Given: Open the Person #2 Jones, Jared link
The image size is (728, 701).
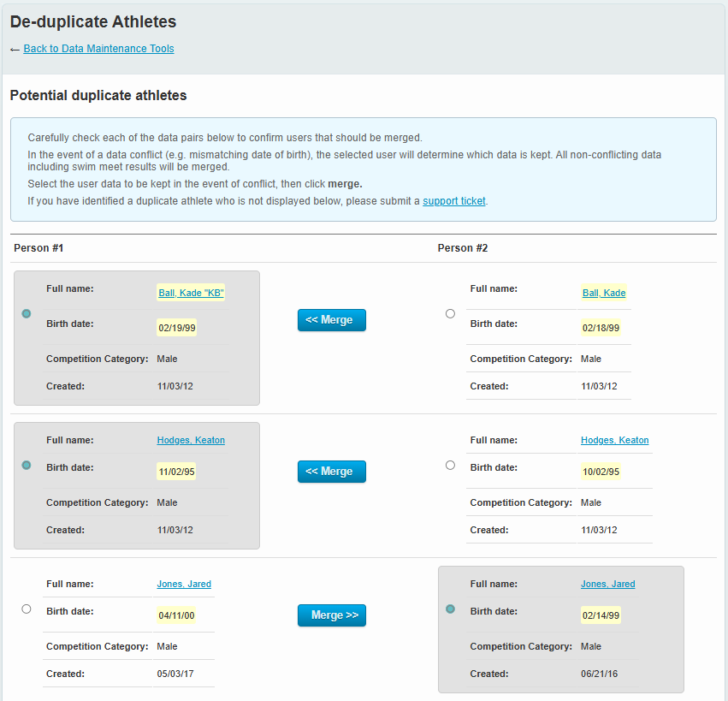Looking at the screenshot, I should point(607,585).
